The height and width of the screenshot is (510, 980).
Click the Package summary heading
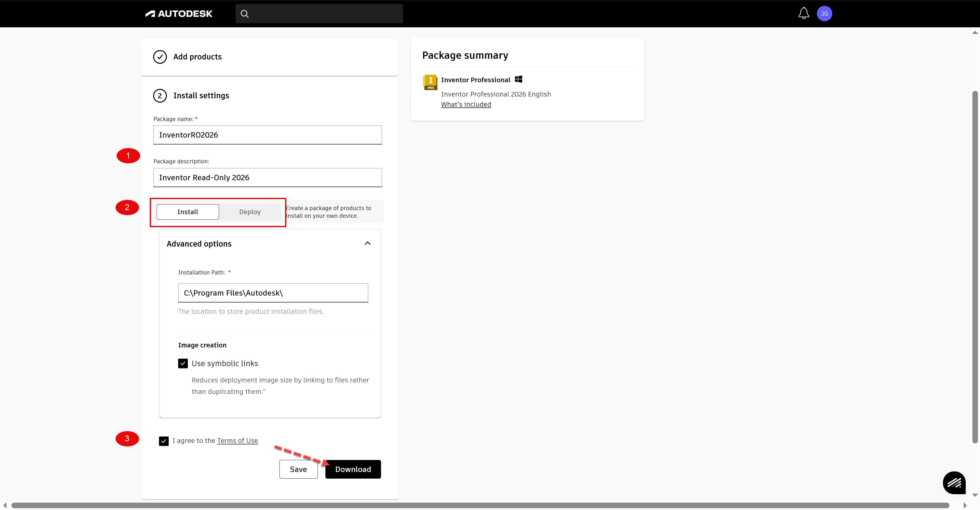[465, 55]
